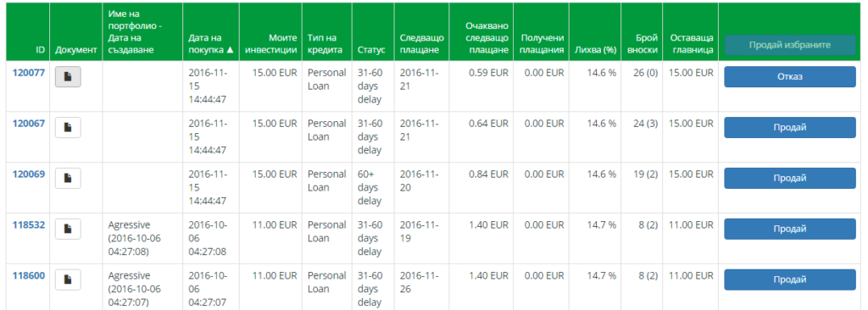Click Статус column header
Screen dimensions: 868x310
[x=370, y=50]
